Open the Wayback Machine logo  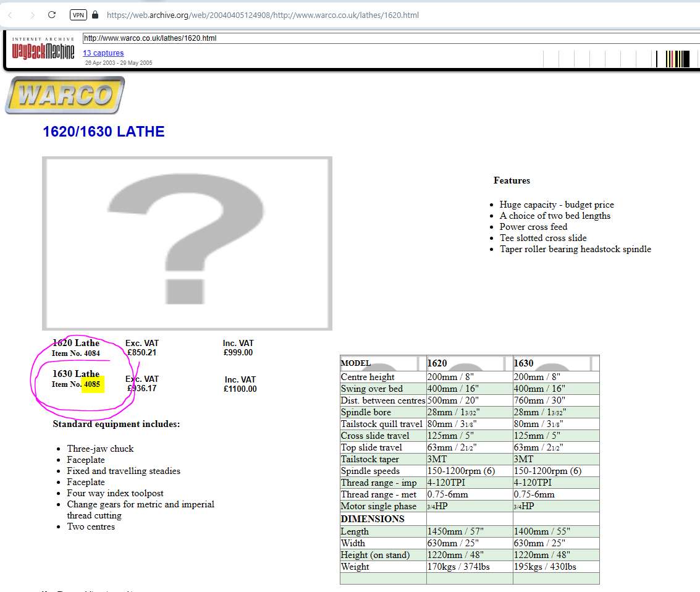pyautogui.click(x=43, y=49)
